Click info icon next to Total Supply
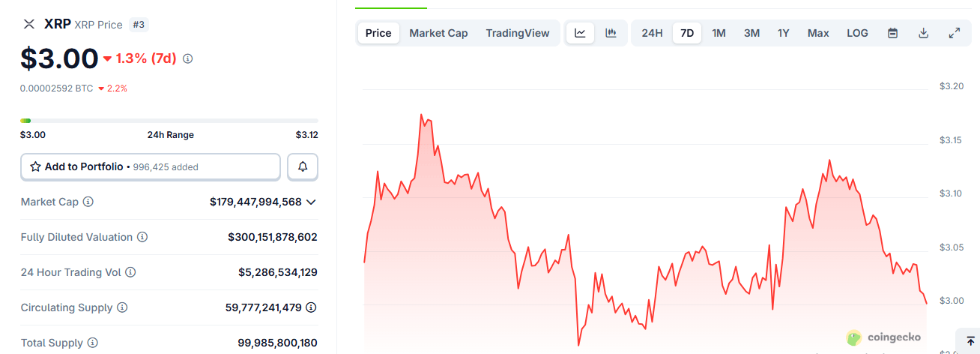 pos(93,343)
